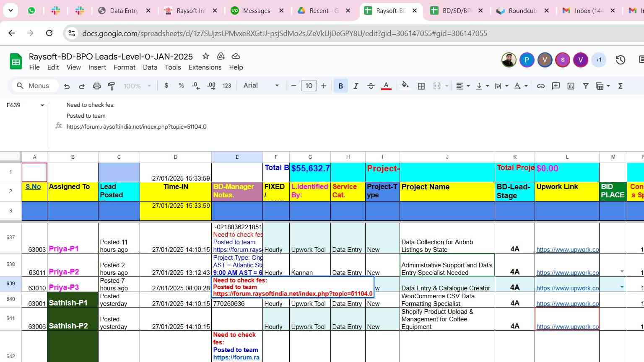Click collaborator avatar labeled P
Image resolution: width=644 pixels, height=362 pixels.
(527, 60)
